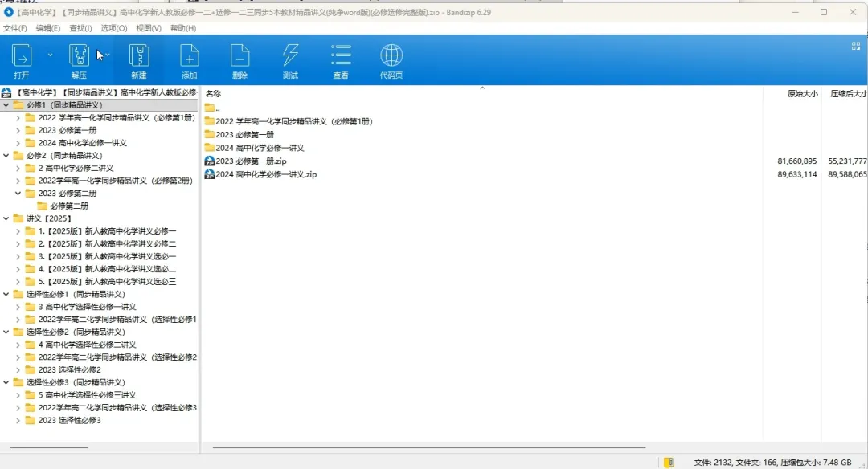
Task: Select file 2024 高中化学必修一讲义.zip
Action: point(260,174)
